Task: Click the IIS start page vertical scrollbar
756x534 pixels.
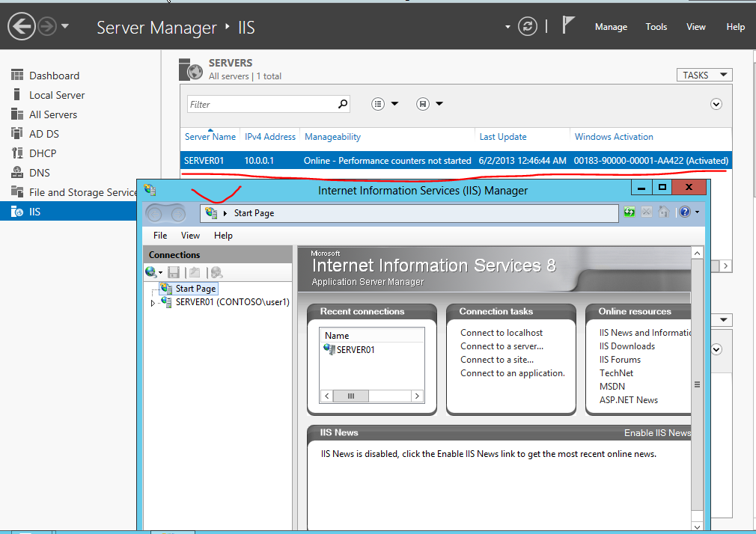Action: [x=697, y=384]
